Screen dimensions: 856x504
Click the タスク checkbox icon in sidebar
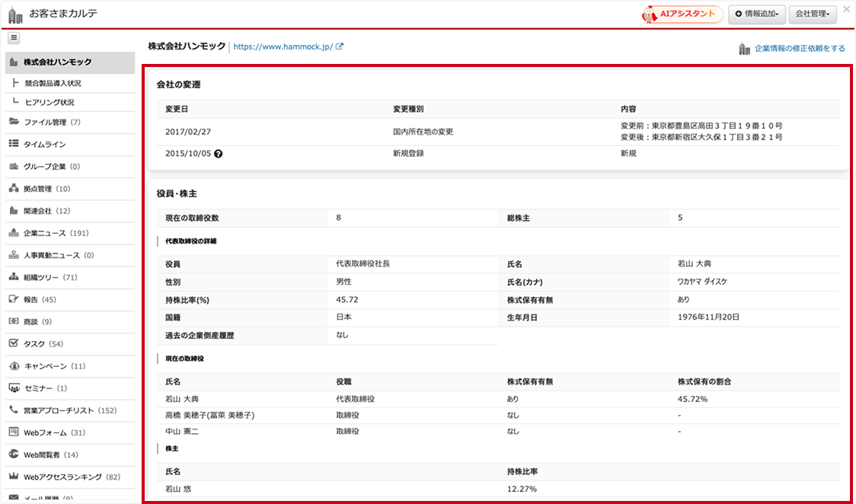(x=14, y=343)
